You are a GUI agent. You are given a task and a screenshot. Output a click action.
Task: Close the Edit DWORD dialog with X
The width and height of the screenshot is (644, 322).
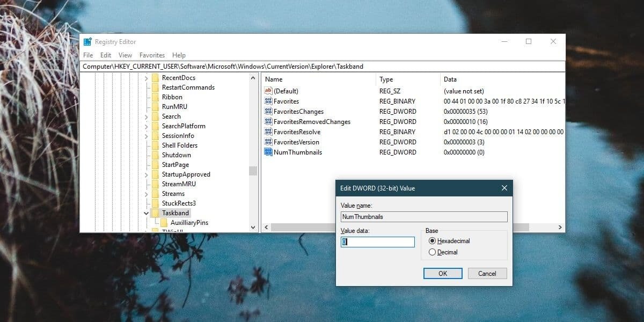[x=504, y=188]
